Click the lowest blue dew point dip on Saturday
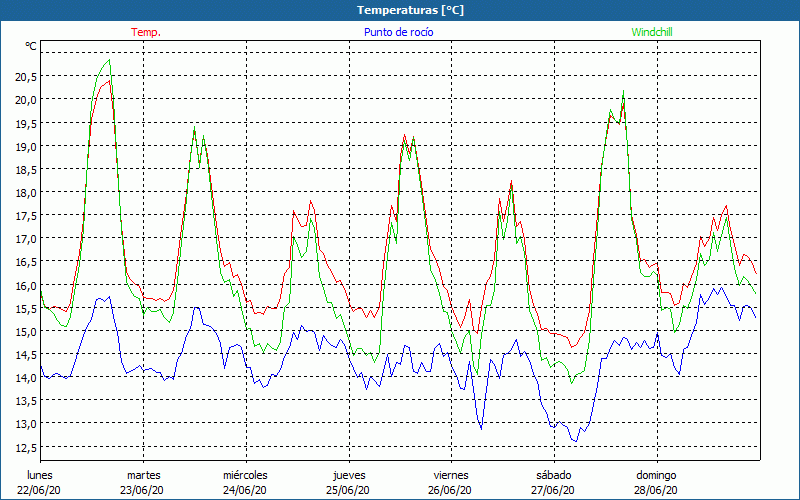800x500 pixels. [574, 440]
